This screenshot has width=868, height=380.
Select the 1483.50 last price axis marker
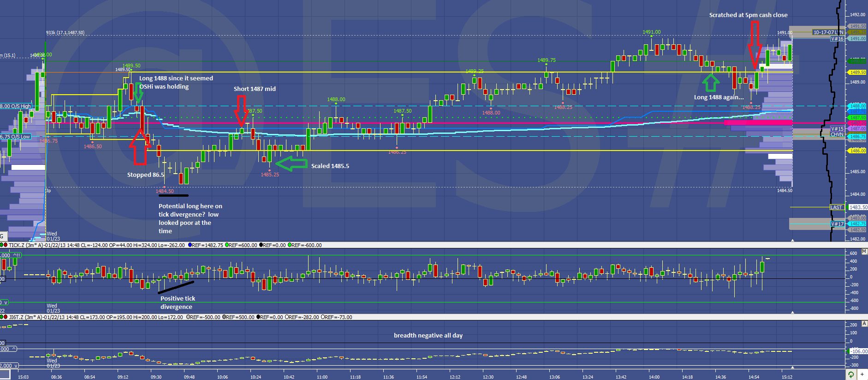click(858, 207)
